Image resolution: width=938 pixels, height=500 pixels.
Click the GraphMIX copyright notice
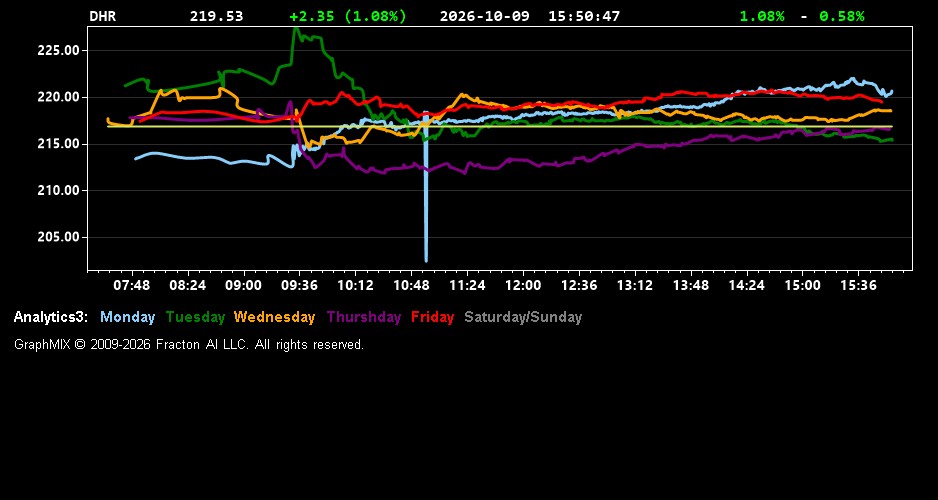coord(189,345)
